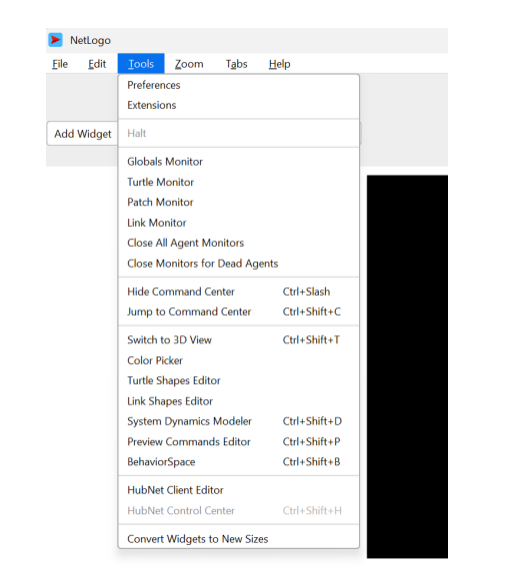Launch Turtle Shapes Editor

pyautogui.click(x=239, y=380)
